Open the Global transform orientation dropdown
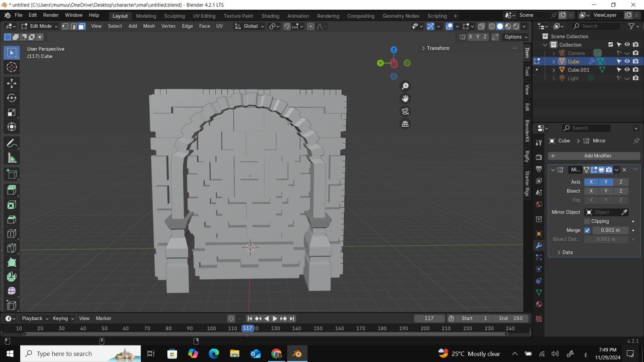 250,26
